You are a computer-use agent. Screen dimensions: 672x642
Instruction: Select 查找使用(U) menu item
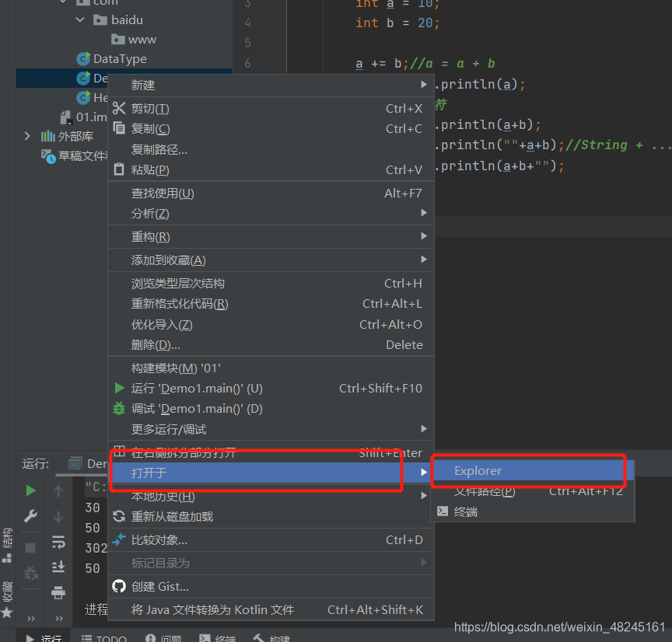271,194
